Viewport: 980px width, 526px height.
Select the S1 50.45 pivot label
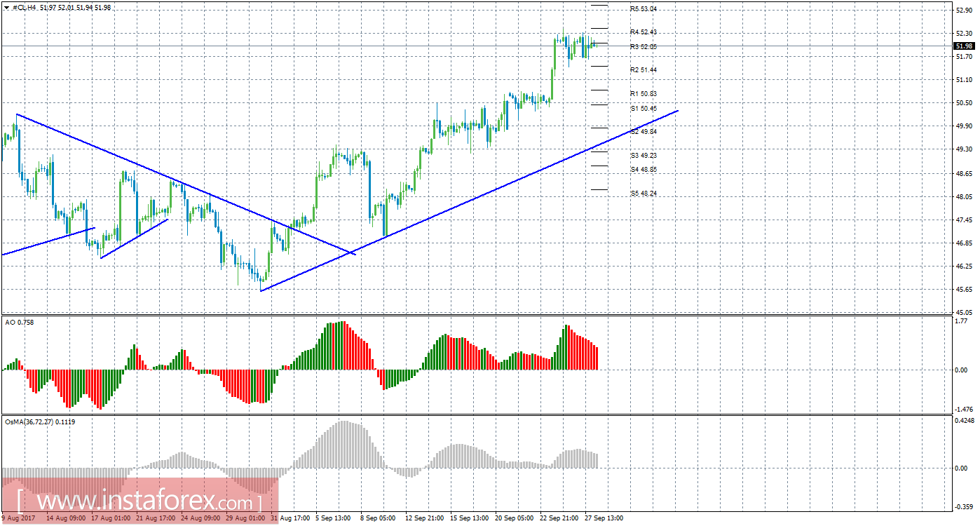tap(644, 109)
